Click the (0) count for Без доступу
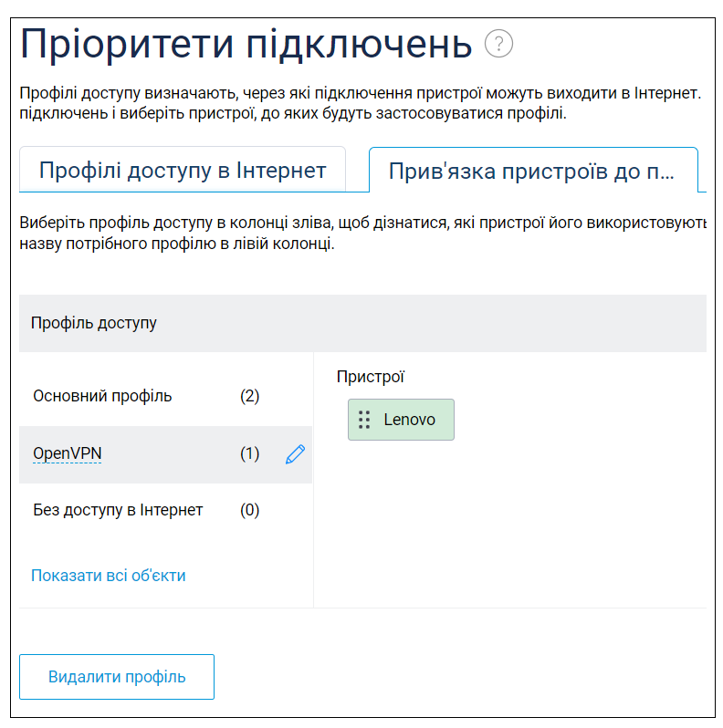 point(249,510)
